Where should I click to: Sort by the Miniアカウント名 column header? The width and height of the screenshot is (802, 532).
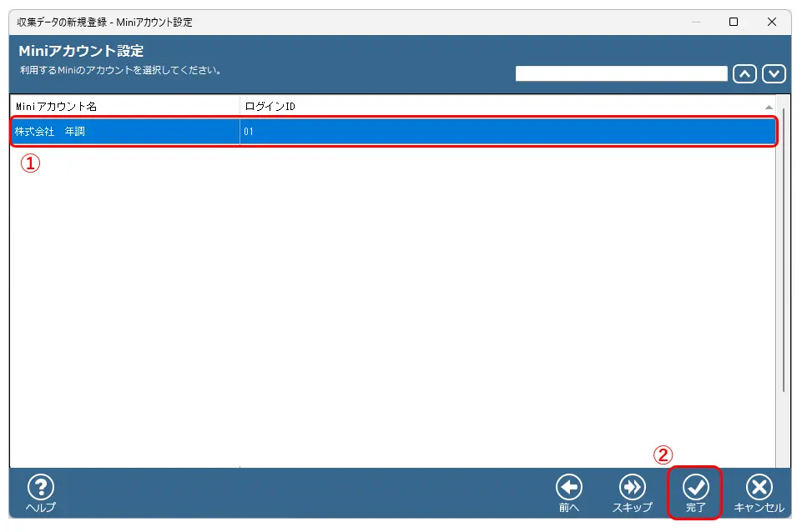click(125, 107)
